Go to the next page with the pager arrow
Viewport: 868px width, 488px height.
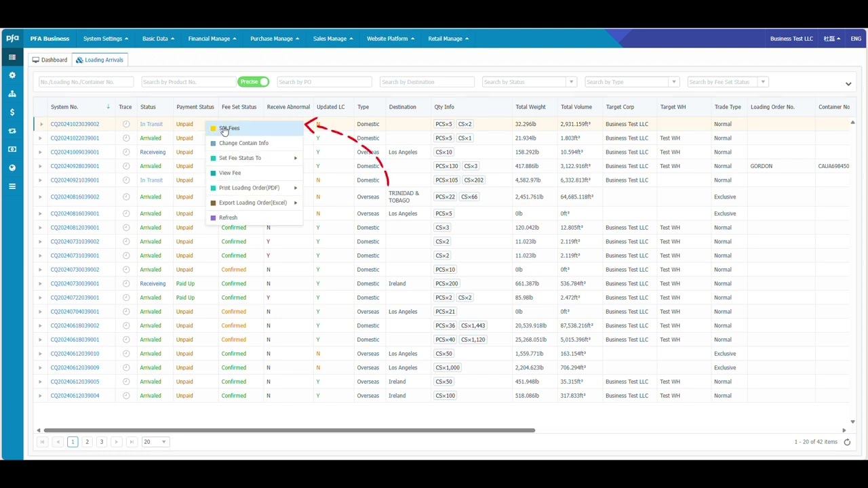coord(117,442)
